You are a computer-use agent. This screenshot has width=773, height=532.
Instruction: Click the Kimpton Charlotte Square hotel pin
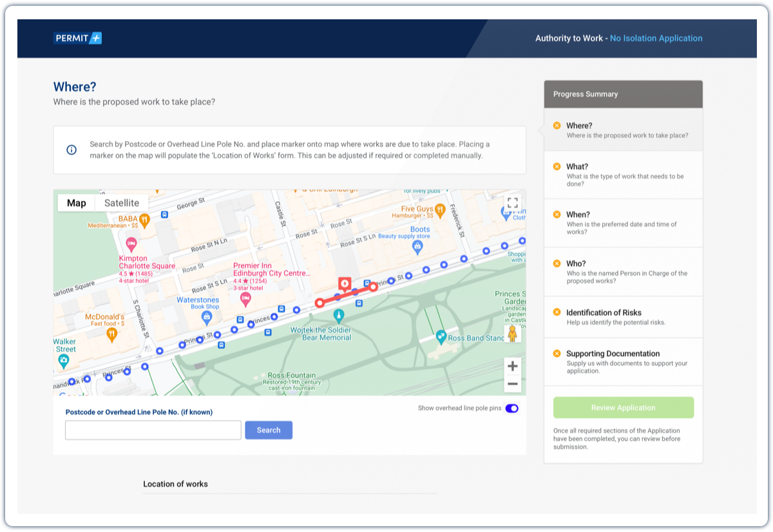[x=131, y=244]
